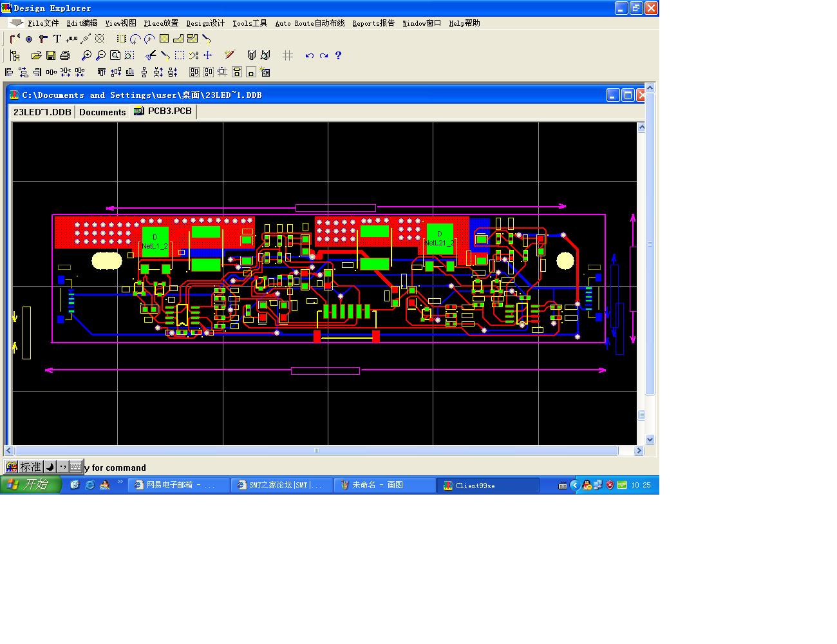Select the place component tool
837x644 pixels.
[x=121, y=39]
